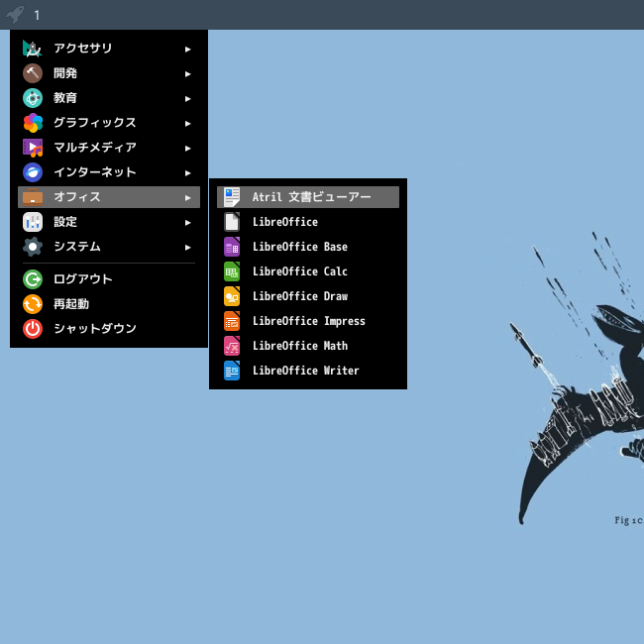Open the マルチメディア menu category
Viewport: 644px width, 644px height.
109,148
